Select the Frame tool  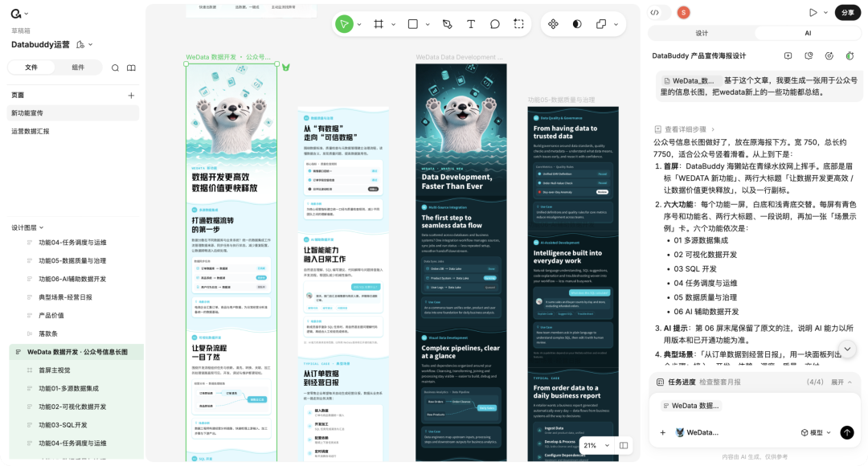[379, 24]
